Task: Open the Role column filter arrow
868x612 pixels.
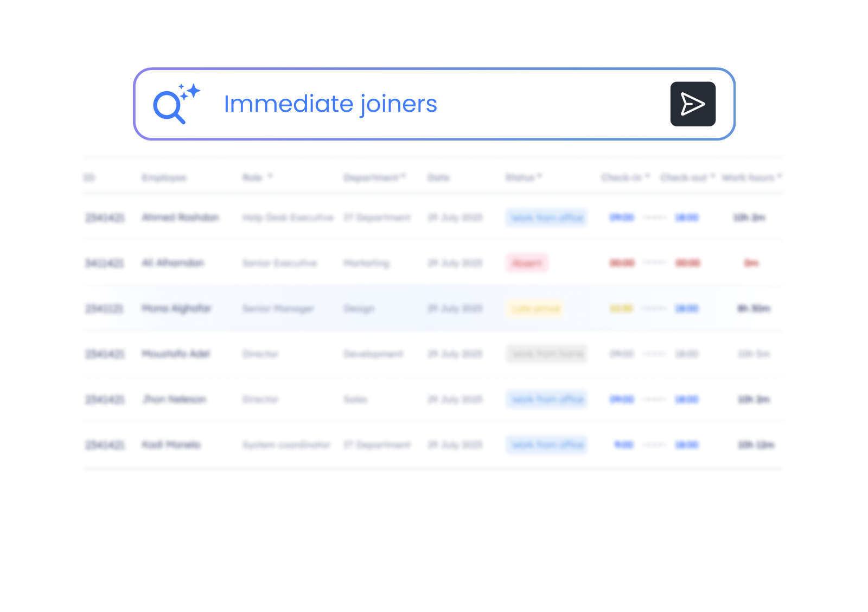Action: tap(270, 177)
